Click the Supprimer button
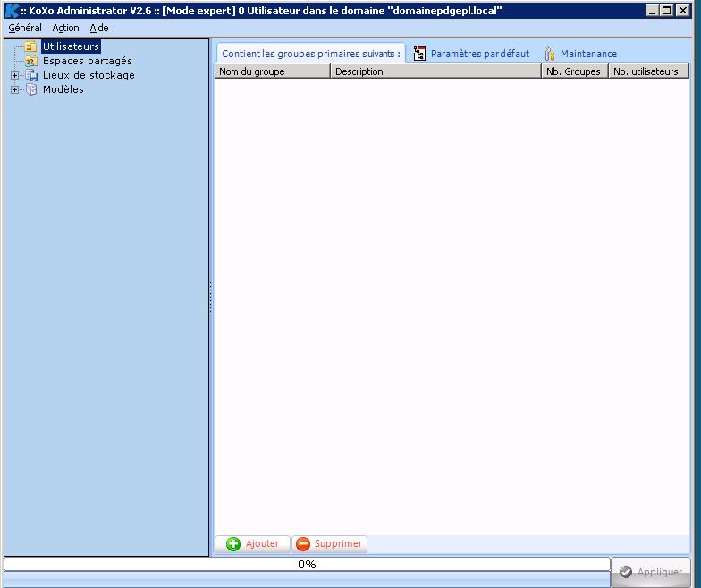Image resolution: width=701 pixels, height=588 pixels. pos(329,543)
